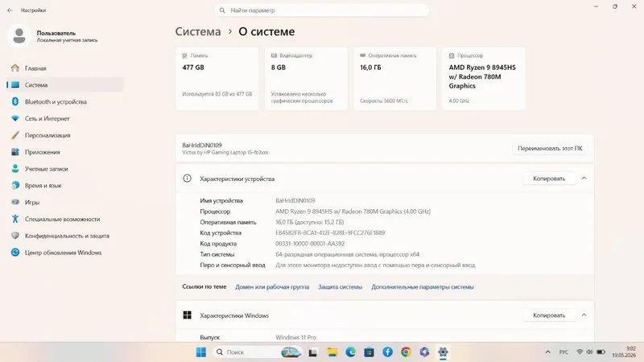Show hidden tray icons chevron
The width and height of the screenshot is (644, 362).
(x=548, y=352)
